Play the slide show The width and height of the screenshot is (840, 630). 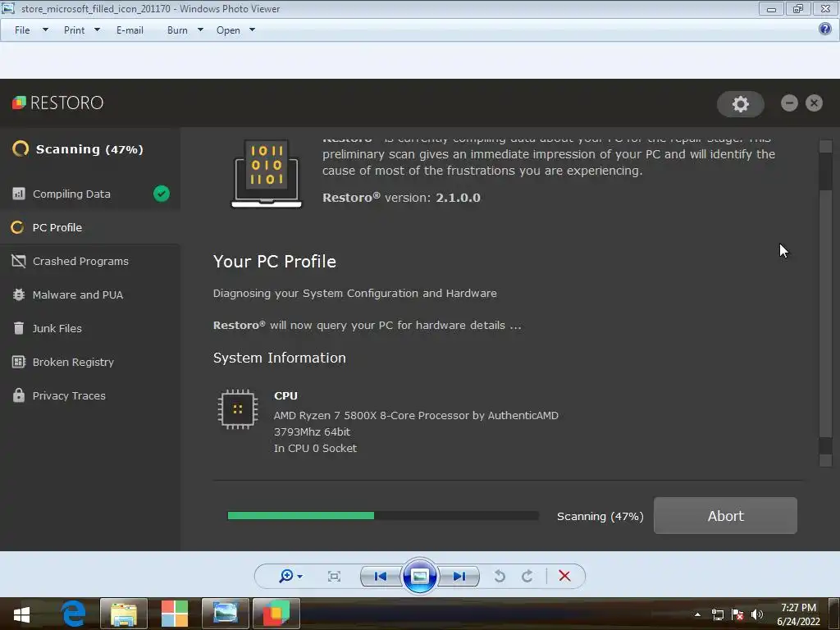419,577
